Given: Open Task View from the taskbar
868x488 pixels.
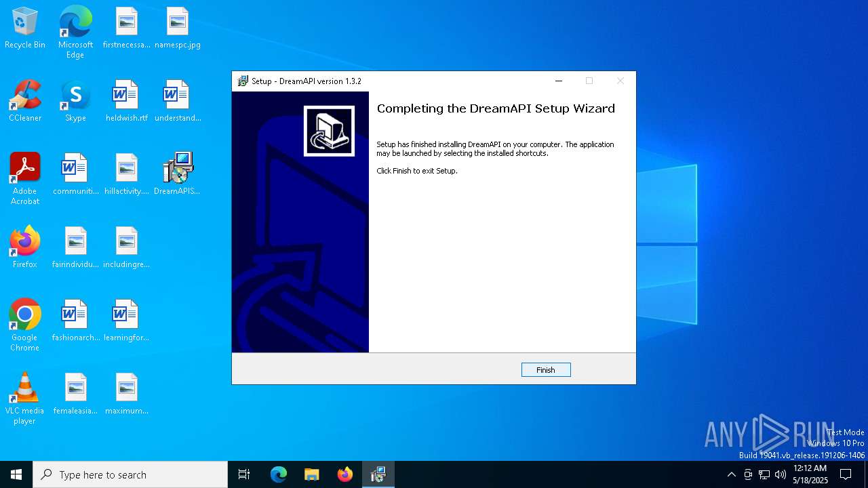Looking at the screenshot, I should pos(244,474).
